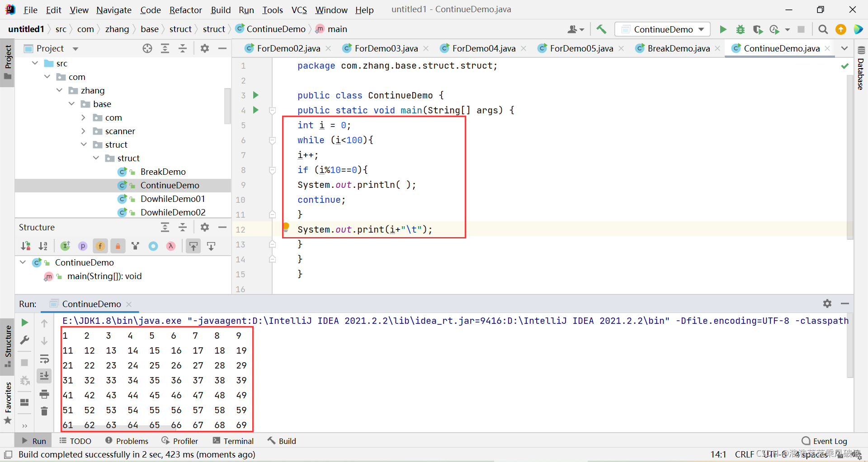Click the wrench icon in Run panel
868x462 pixels.
pos(25,340)
